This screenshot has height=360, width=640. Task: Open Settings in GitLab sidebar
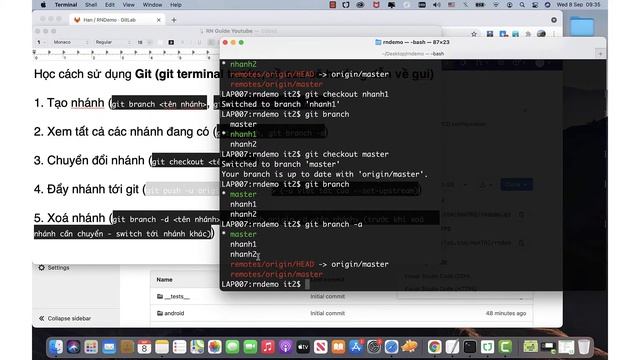coord(54,268)
